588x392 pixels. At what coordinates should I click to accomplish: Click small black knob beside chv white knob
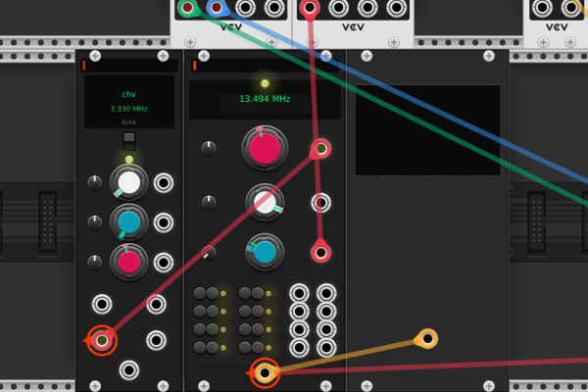point(94,182)
